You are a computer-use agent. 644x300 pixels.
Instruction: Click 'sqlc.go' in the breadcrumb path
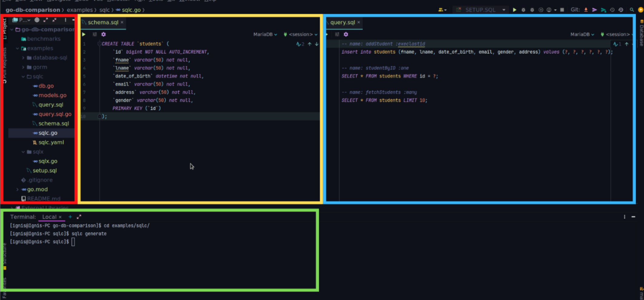point(131,10)
